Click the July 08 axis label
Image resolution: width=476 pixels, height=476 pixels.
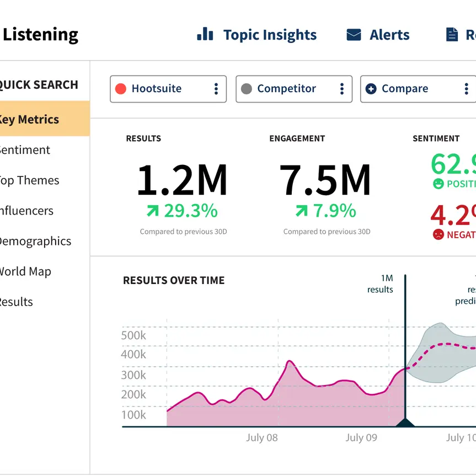click(261, 437)
